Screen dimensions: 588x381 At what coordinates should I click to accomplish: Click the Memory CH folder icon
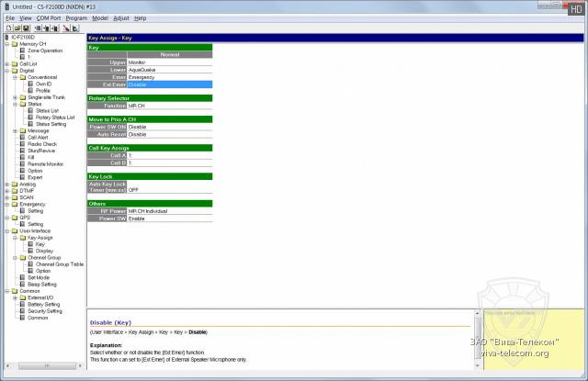point(15,44)
